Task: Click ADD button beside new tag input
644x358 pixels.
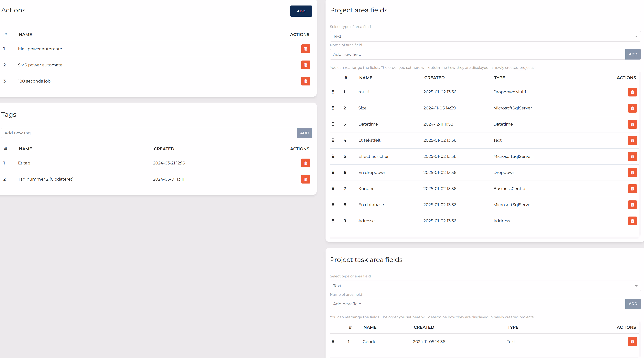Action: [x=304, y=133]
